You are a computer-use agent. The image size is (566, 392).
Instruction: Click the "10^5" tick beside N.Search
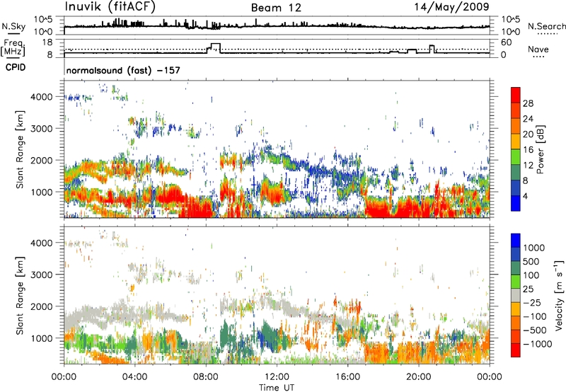[511, 20]
